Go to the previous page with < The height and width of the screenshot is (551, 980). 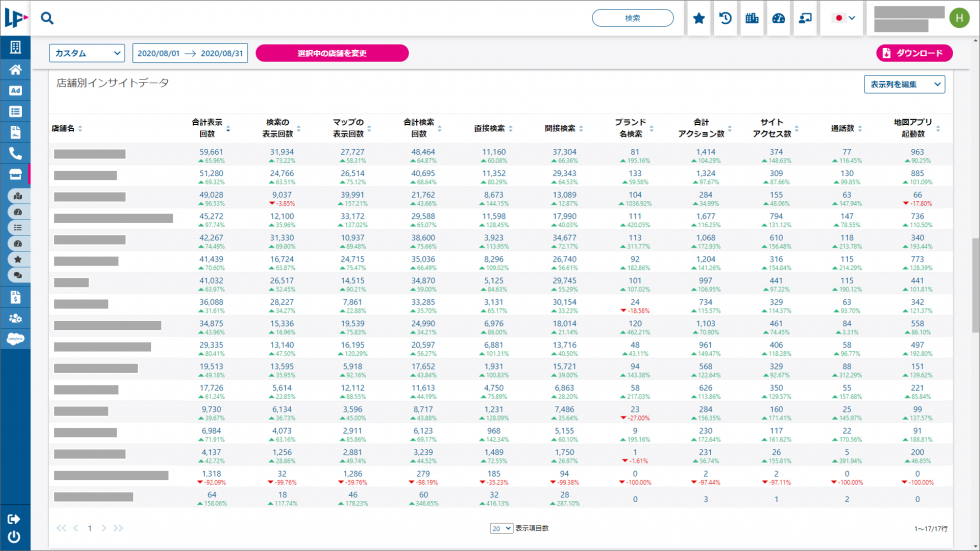(x=76, y=529)
